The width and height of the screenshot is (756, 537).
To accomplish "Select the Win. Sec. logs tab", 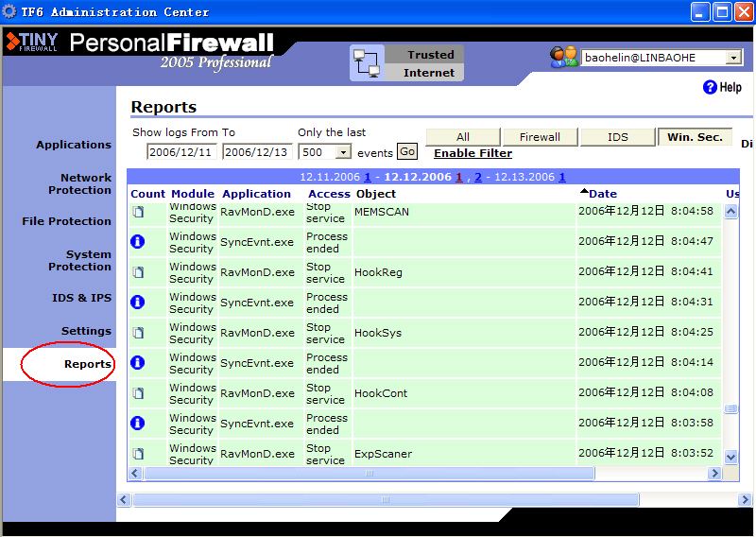I will (x=695, y=137).
